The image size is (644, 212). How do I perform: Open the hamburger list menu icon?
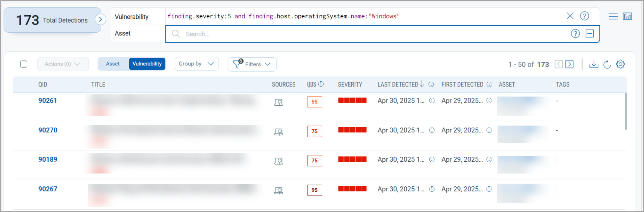(613, 16)
